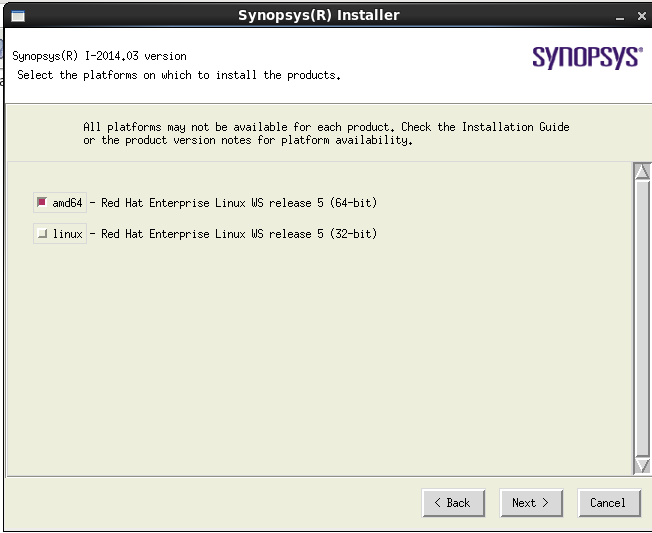Click the 'All platforms may not be available' note
The width and height of the screenshot is (652, 533).
pos(326,133)
